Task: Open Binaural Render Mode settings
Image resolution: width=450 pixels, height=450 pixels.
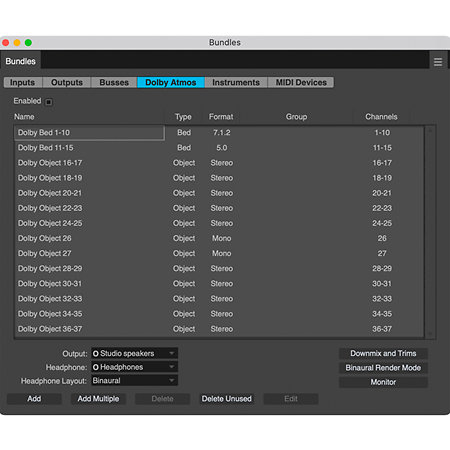Action: [383, 368]
